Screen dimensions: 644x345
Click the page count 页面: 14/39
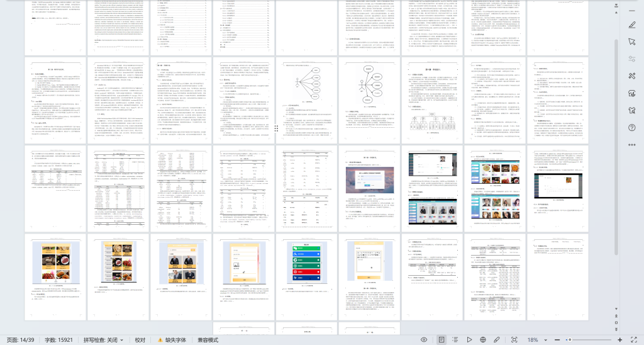(21, 340)
